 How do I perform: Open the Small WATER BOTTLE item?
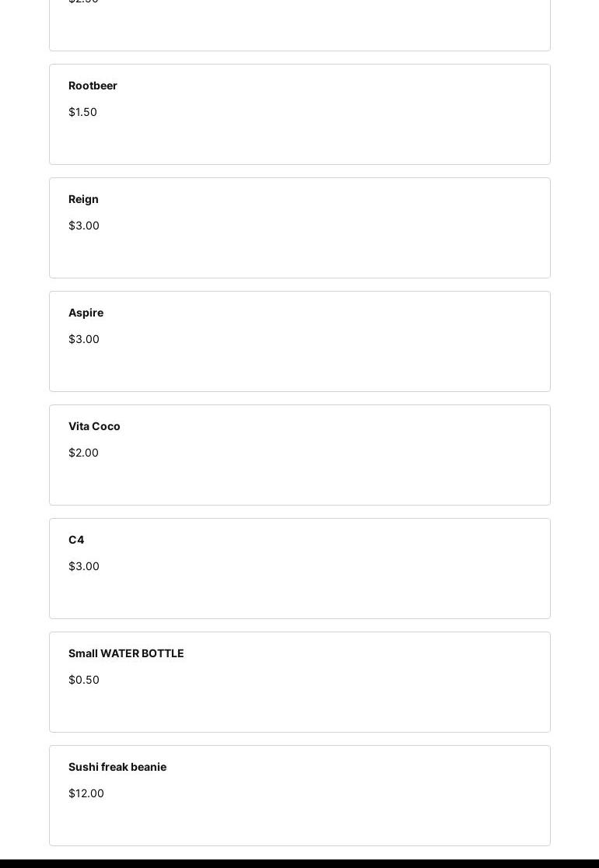click(126, 653)
